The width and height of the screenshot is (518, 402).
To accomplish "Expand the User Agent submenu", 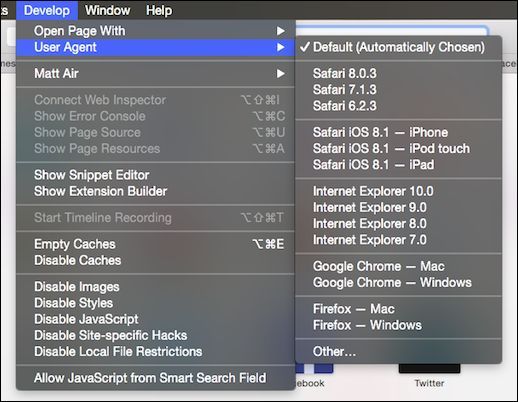I will (155, 47).
